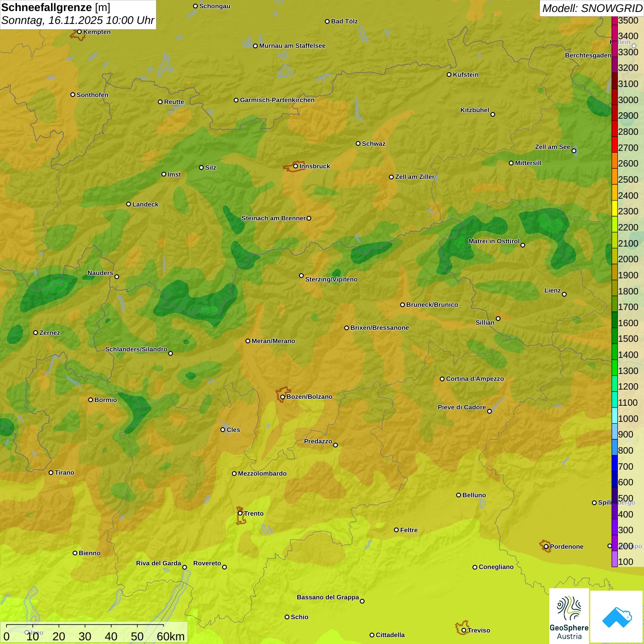Select the Lienz location marker dot
644x644 pixels.
coord(564,294)
